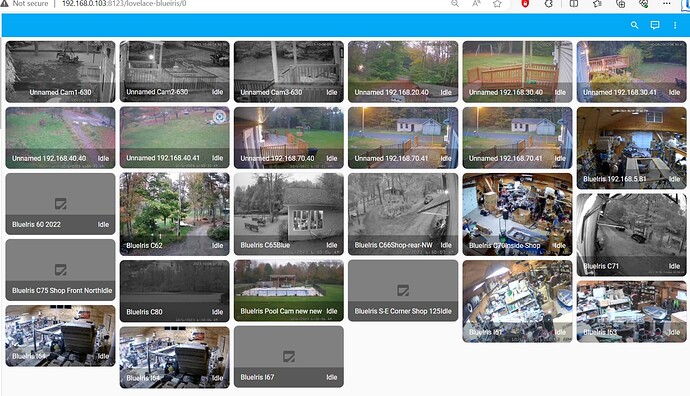The width and height of the screenshot is (690, 396).
Task: Activate the Read aloud icon
Action: point(476,4)
